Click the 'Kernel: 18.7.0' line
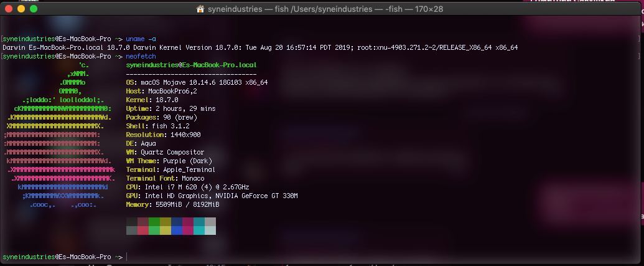This screenshot has height=266, width=644. (152, 100)
